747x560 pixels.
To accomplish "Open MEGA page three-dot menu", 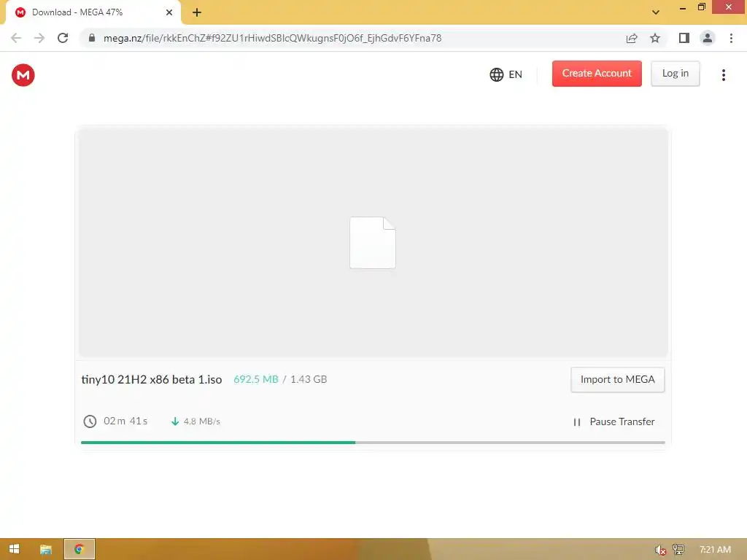I will point(723,75).
